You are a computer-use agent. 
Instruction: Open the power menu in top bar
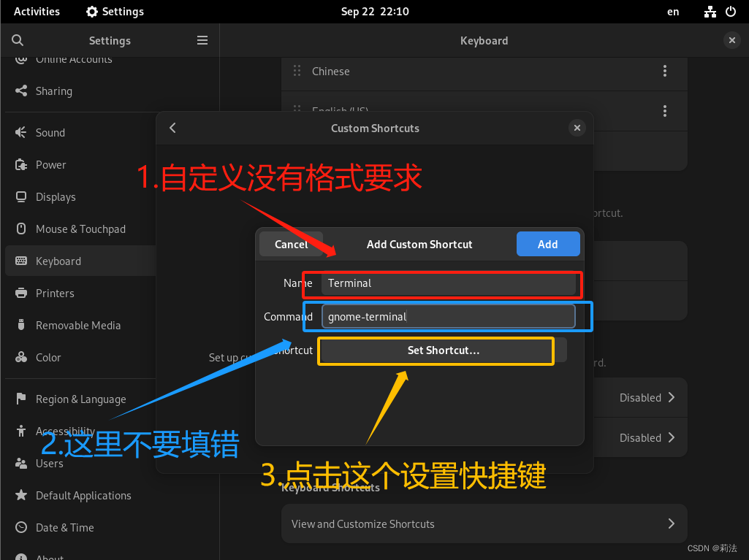coord(731,12)
